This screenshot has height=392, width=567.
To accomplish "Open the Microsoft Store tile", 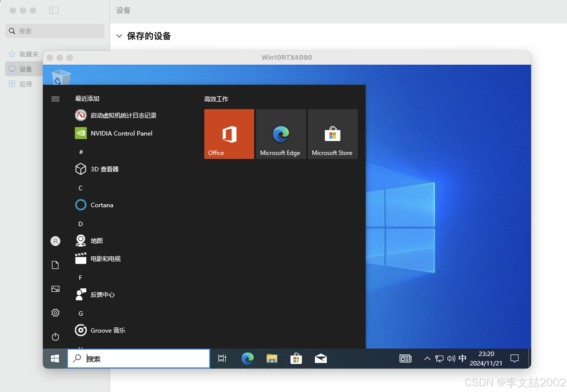I will pyautogui.click(x=333, y=134).
